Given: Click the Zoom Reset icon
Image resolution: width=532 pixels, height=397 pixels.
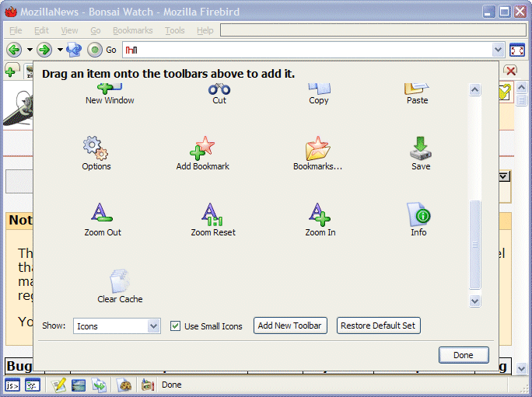Looking at the screenshot, I should coord(212,214).
